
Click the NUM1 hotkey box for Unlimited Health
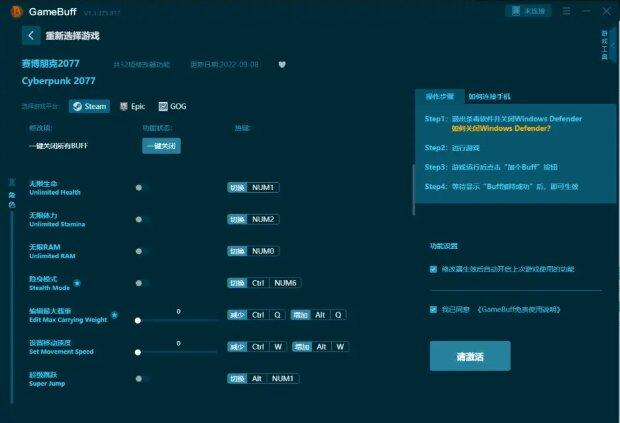264,187
